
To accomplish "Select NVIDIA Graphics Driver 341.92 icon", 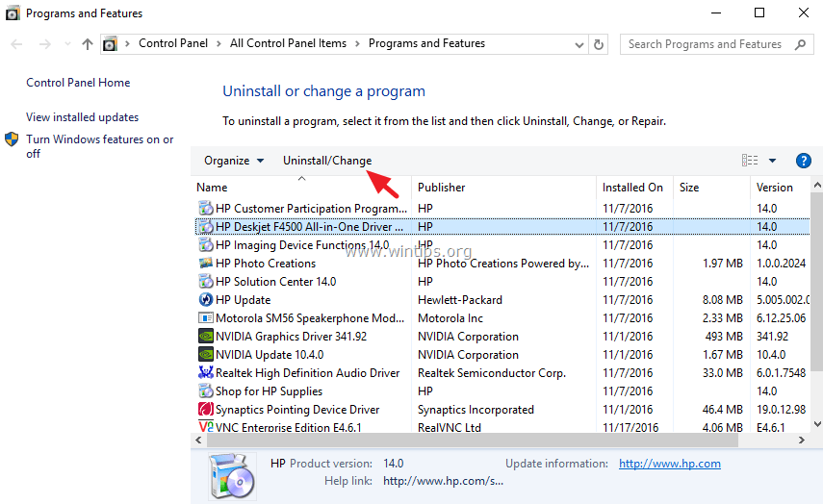I will 206,337.
